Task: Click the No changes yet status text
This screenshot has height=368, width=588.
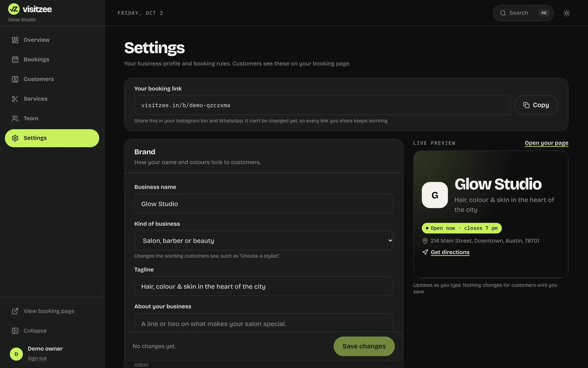Action: [x=154, y=346]
